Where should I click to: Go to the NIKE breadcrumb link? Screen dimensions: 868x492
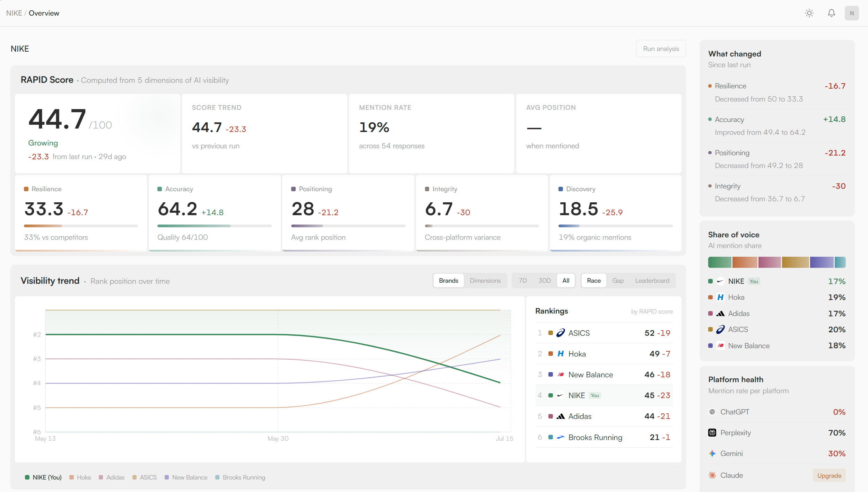[x=14, y=13]
